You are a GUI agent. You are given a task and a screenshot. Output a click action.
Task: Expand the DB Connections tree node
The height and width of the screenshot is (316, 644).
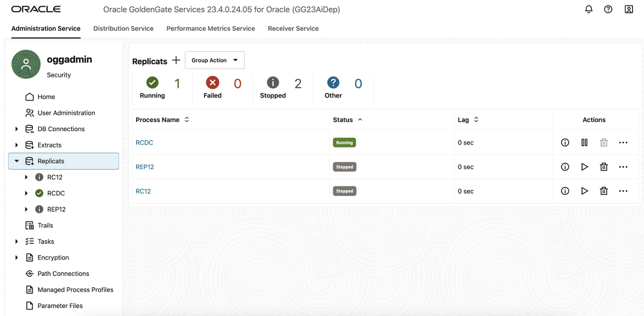(17, 129)
